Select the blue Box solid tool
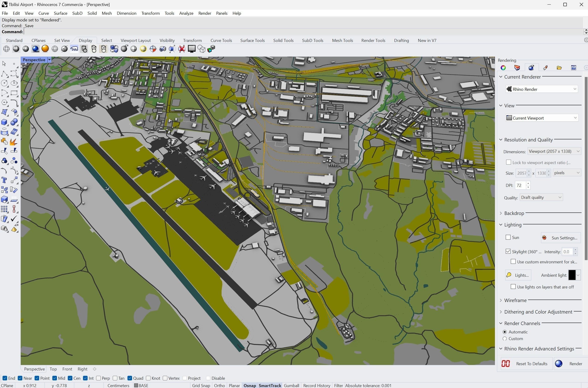588x388 pixels. (x=4, y=122)
